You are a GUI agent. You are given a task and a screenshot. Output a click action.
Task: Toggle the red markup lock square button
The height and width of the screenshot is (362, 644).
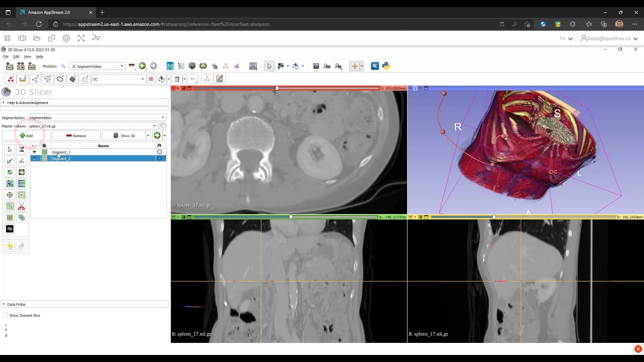point(150,79)
